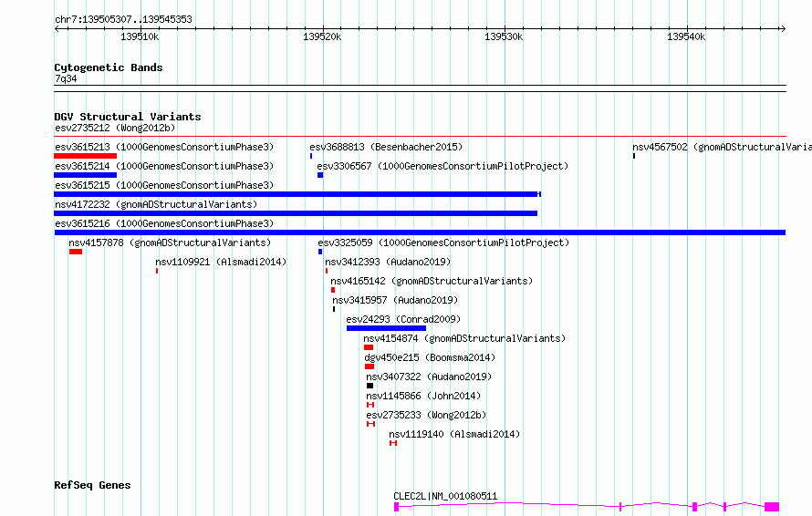The height and width of the screenshot is (516, 812).
Task: Open the esv3615216 variant label
Action: [164, 223]
